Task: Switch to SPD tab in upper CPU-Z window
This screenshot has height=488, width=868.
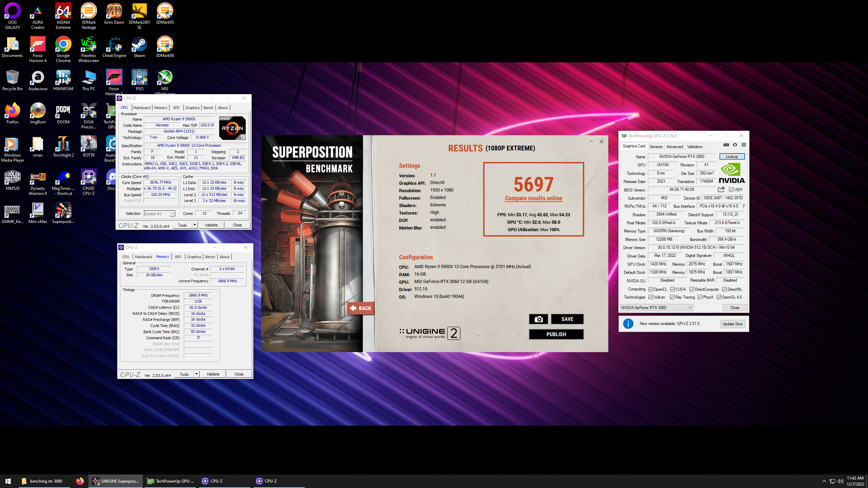Action: tap(176, 108)
